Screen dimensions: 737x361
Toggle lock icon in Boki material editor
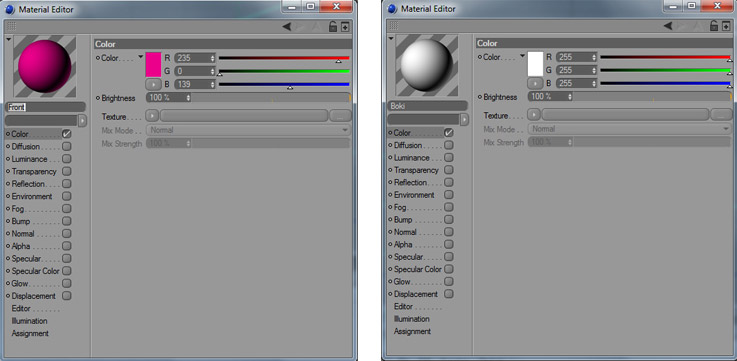tap(714, 25)
